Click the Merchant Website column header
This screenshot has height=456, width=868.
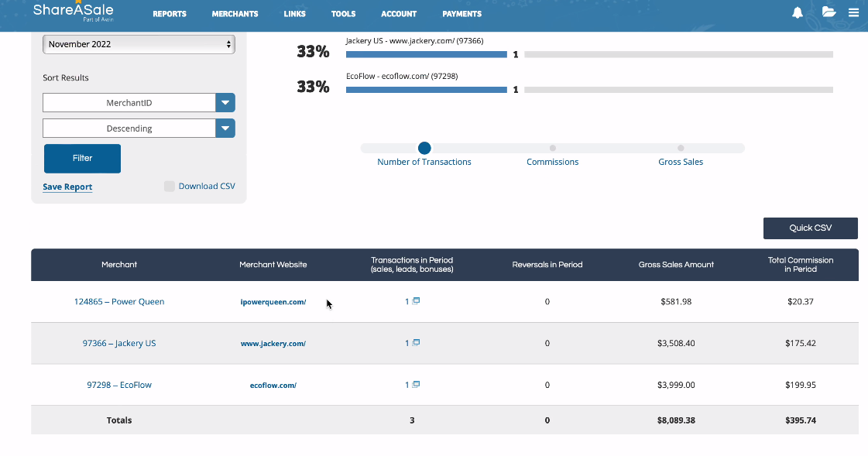[273, 265]
